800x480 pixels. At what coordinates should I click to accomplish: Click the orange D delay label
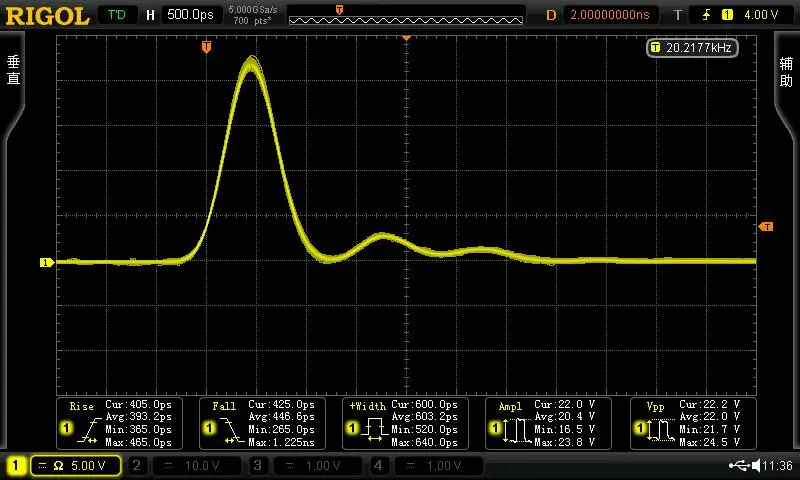(x=551, y=15)
